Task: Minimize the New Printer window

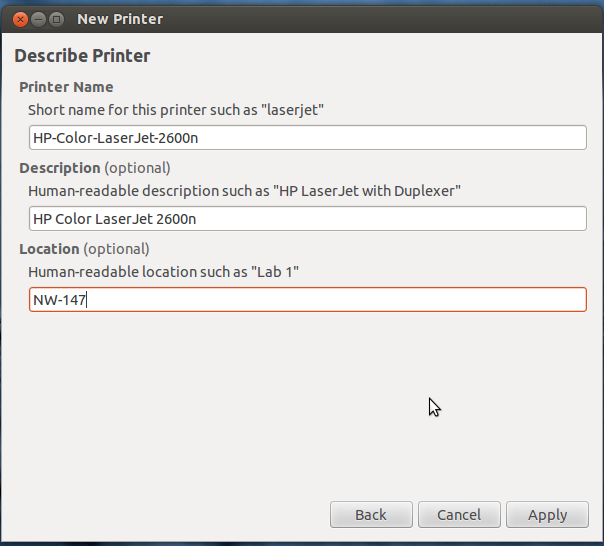Action: coord(38,19)
